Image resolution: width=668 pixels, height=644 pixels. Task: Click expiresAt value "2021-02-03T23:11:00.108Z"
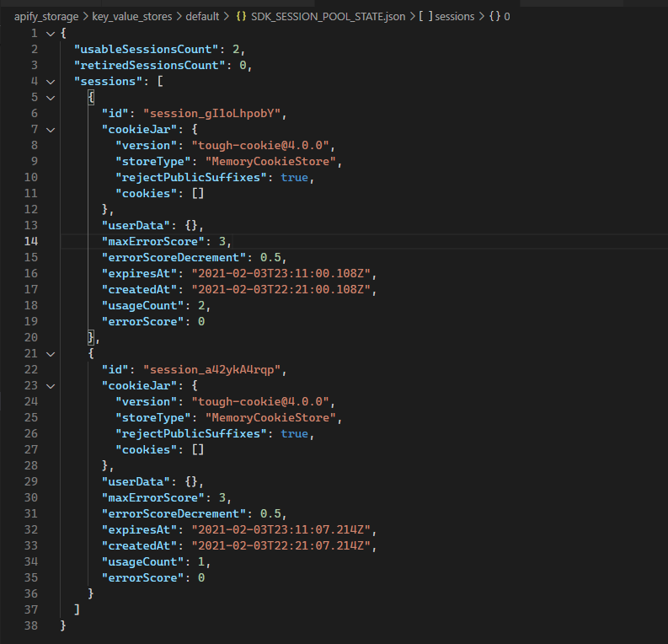[x=281, y=274]
